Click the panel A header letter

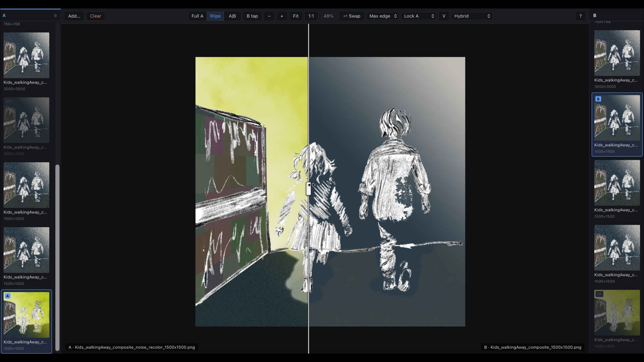coord(4,15)
